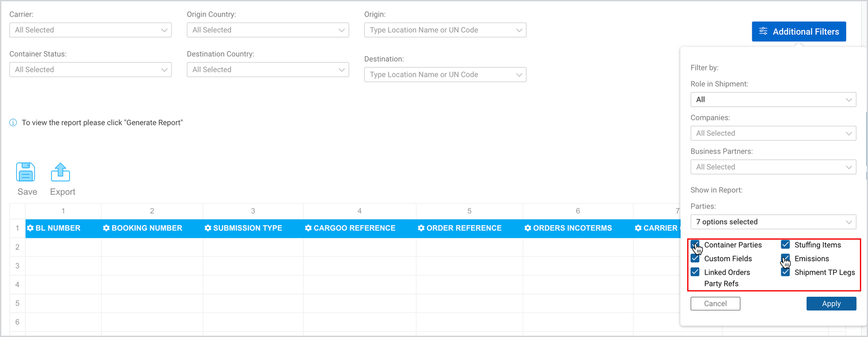Click the Origin field dropdown arrow
Viewport: 868px width, 337px height.
(x=519, y=30)
